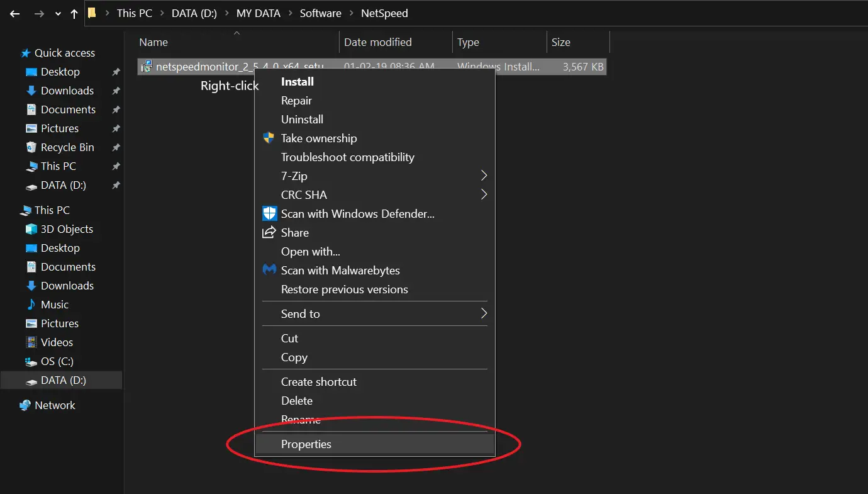
Task: Select the netspeedmonitor installer file icon
Action: coord(146,66)
